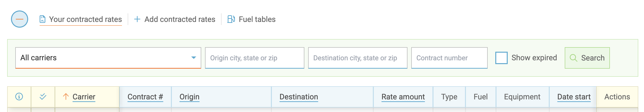The width and height of the screenshot is (644, 112).
Task: Click the plus icon for adding rates
Action: pos(137,19)
